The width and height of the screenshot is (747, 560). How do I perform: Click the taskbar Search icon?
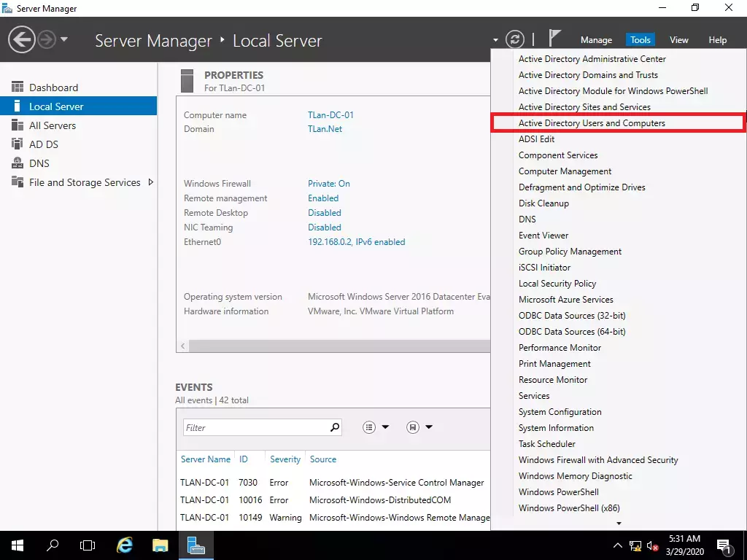tap(53, 545)
